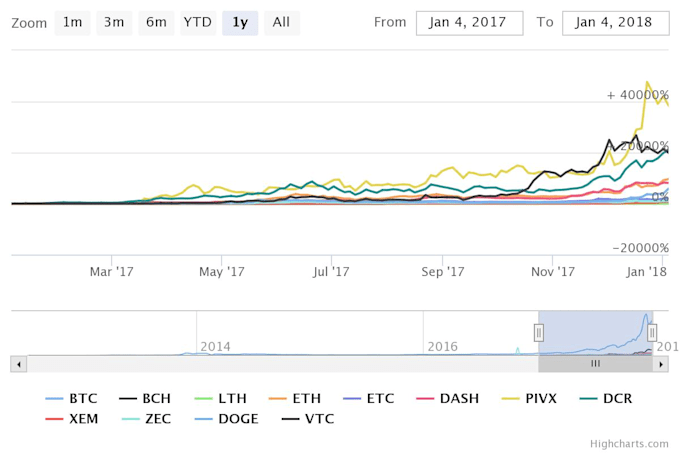The width and height of the screenshot is (680, 453).
Task: Click the navigator scrollbar thumb
Action: pyautogui.click(x=595, y=364)
